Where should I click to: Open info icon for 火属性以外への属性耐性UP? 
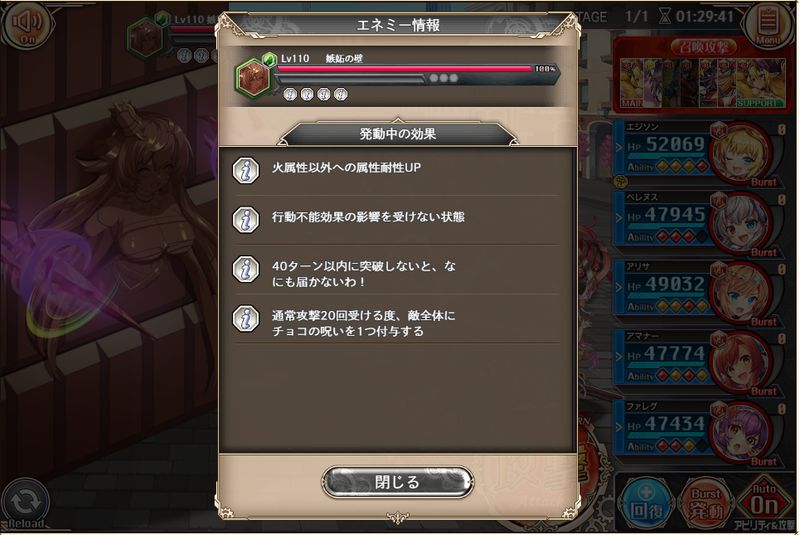[246, 170]
